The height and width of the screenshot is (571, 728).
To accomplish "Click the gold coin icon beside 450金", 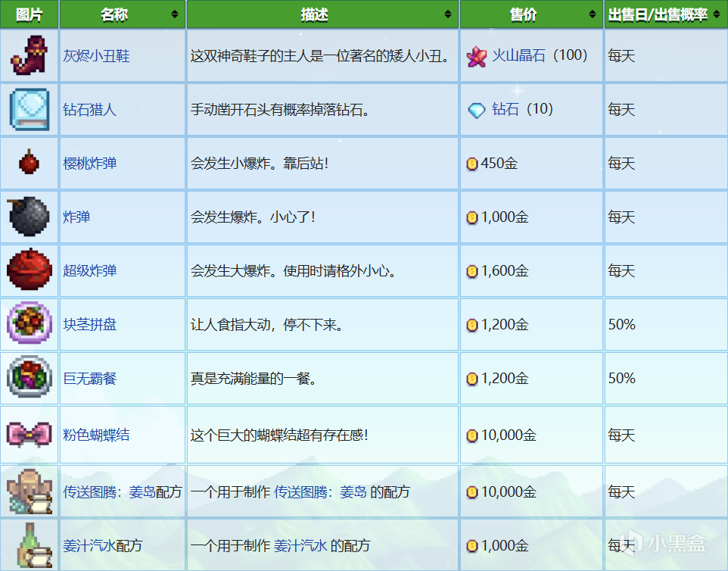I will pyautogui.click(x=471, y=164).
